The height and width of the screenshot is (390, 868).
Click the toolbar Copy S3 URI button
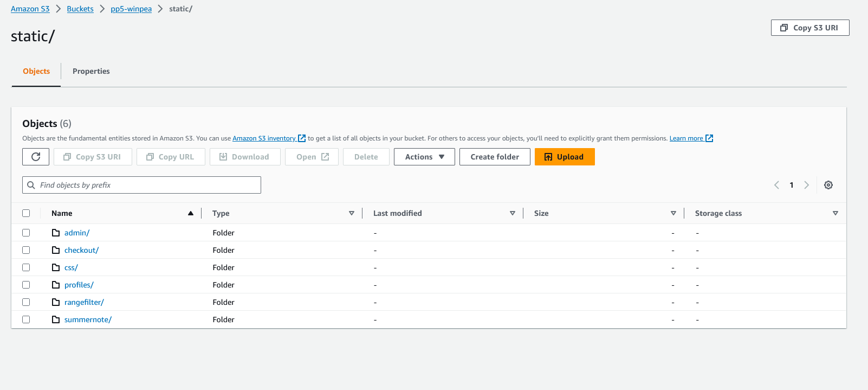click(x=93, y=157)
